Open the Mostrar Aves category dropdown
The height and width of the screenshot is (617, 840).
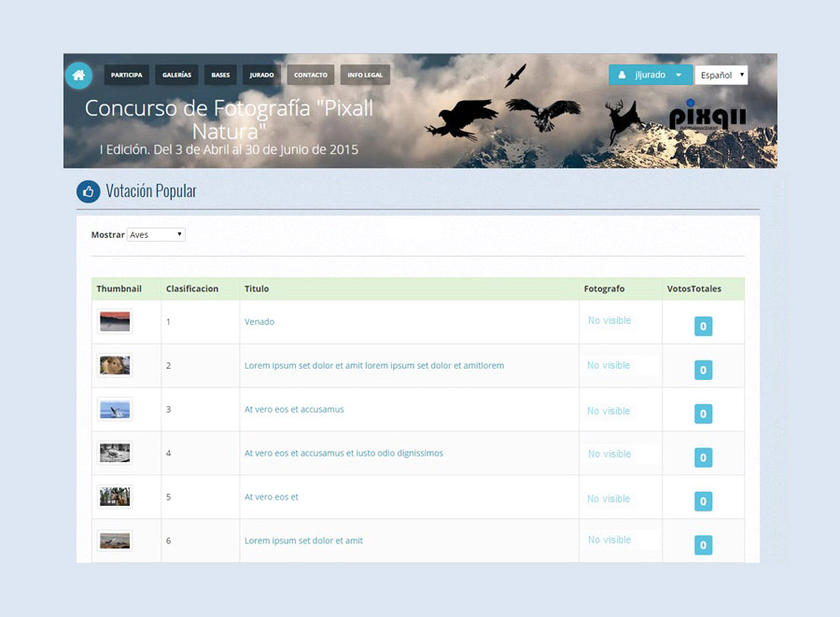point(156,234)
